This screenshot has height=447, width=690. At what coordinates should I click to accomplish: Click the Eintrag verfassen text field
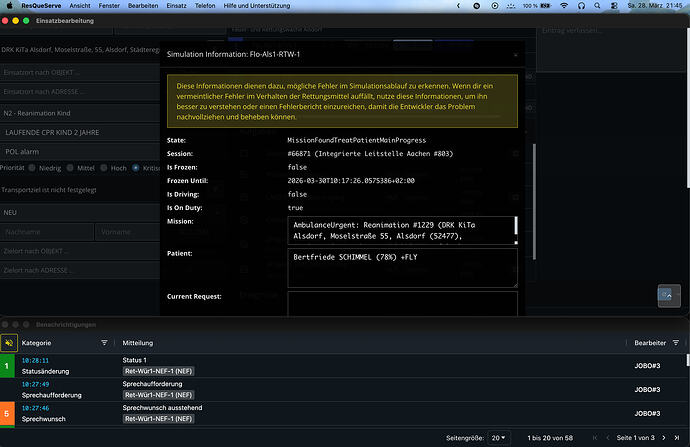click(x=612, y=49)
